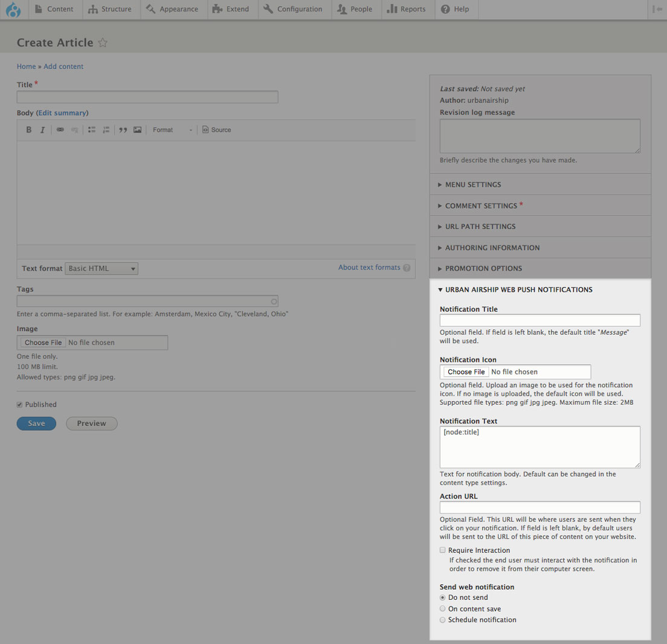Expand Comment Settings section
The image size is (667, 644).
[540, 205]
